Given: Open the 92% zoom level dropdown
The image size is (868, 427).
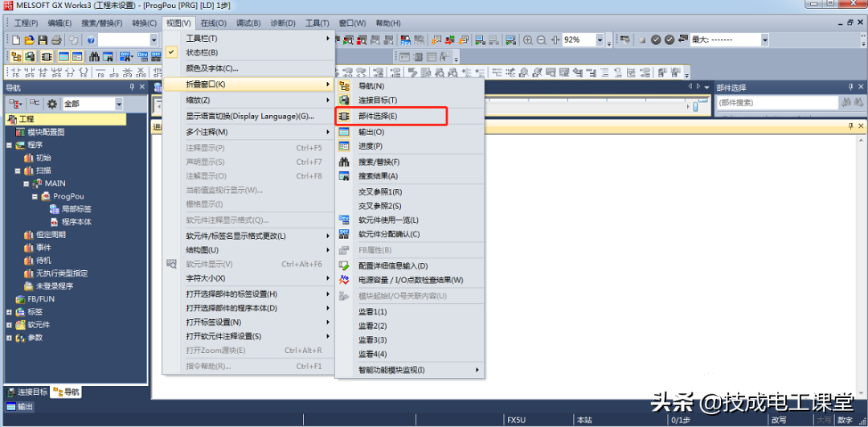Looking at the screenshot, I should point(600,39).
